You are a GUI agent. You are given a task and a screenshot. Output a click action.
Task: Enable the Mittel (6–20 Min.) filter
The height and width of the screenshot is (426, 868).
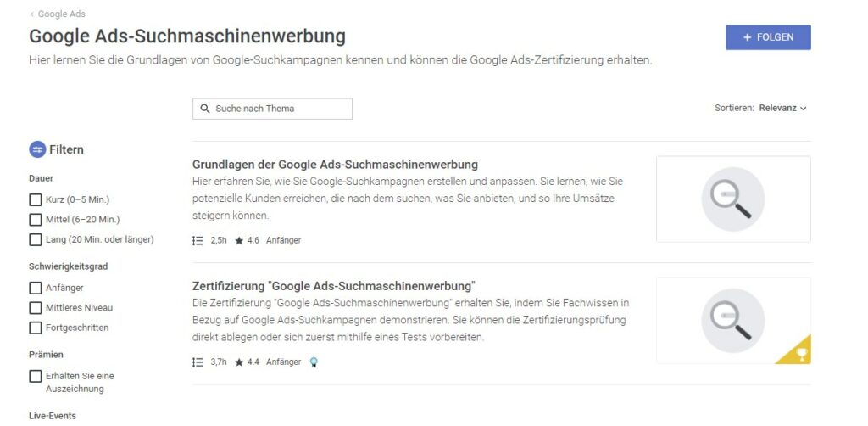tap(36, 220)
